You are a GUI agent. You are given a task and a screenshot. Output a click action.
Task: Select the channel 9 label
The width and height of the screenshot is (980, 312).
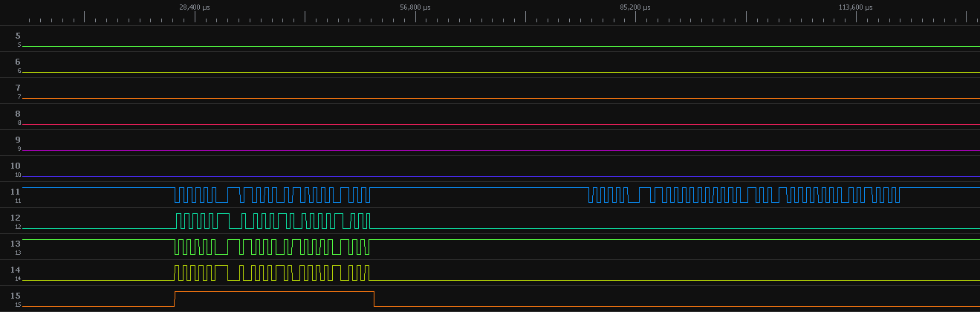[18, 140]
